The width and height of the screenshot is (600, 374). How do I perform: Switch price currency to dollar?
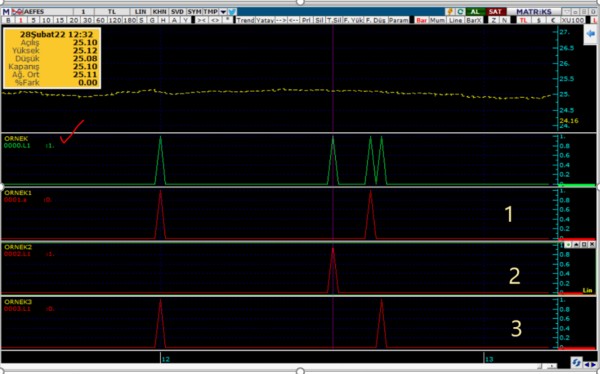tap(538, 20)
